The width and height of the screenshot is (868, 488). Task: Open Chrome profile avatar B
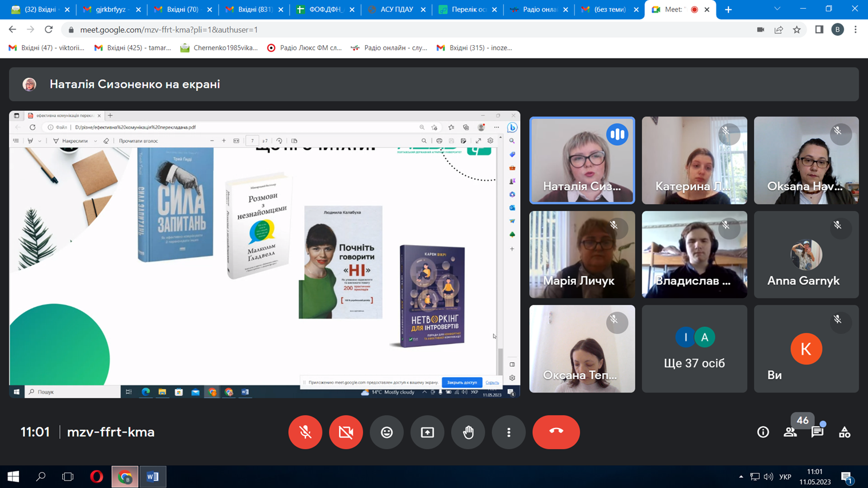point(838,30)
